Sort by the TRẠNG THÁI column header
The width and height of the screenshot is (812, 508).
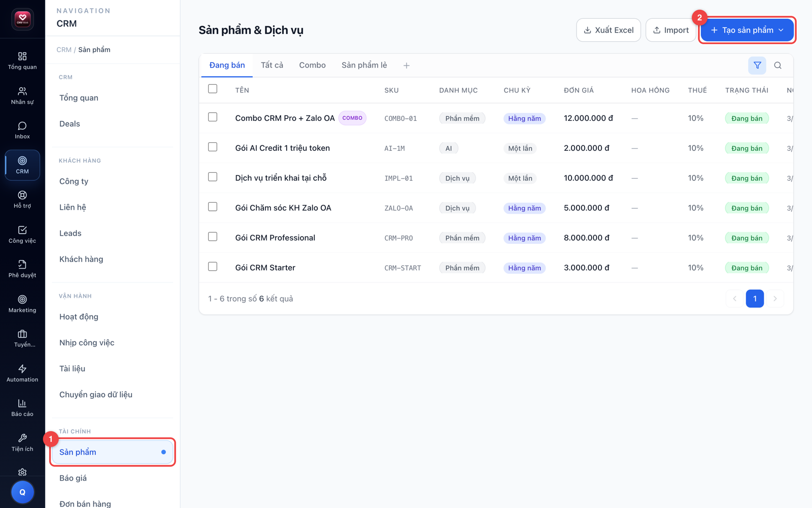[747, 90]
